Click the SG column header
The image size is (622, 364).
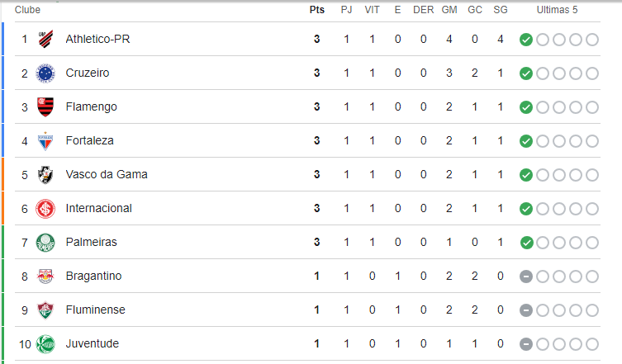(501, 10)
